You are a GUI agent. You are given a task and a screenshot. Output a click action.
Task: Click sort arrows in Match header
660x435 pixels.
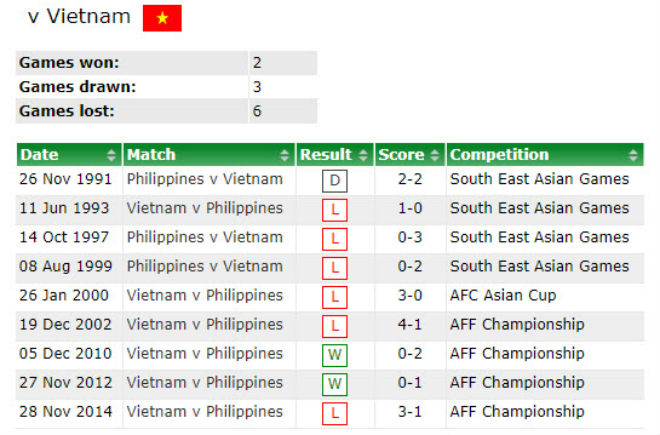click(285, 155)
